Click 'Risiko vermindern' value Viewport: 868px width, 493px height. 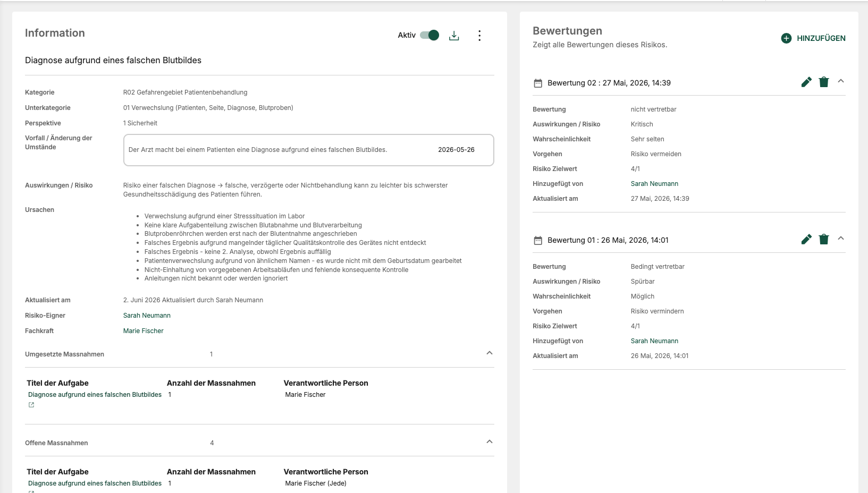pos(657,311)
